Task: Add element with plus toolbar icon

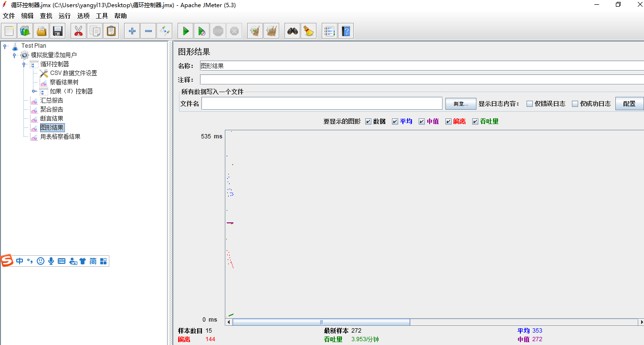Action: [x=131, y=31]
